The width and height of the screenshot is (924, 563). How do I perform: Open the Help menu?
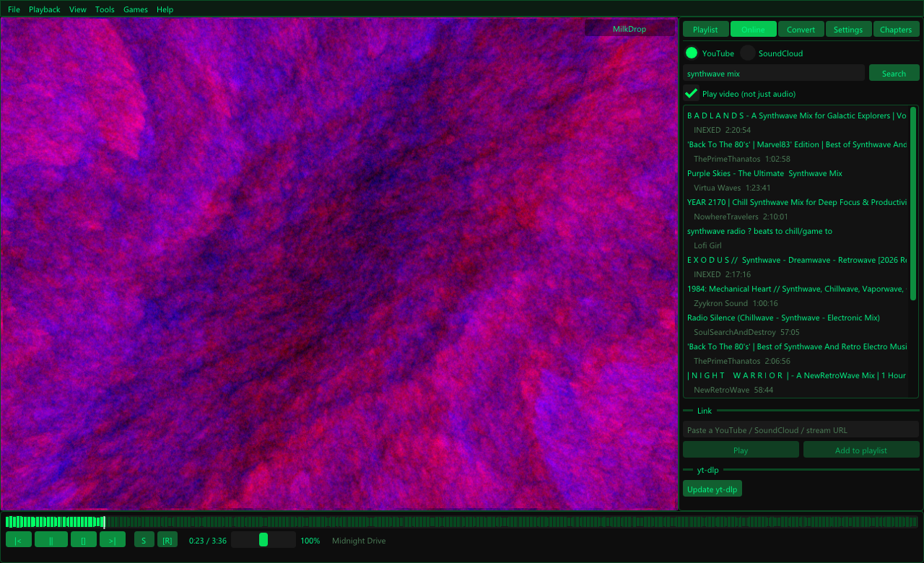click(x=165, y=9)
